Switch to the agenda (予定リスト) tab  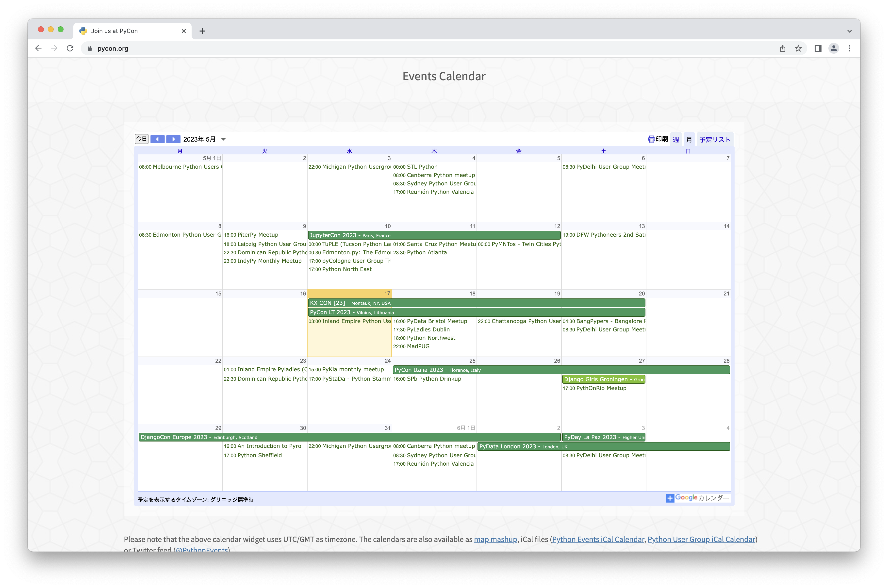pos(715,140)
